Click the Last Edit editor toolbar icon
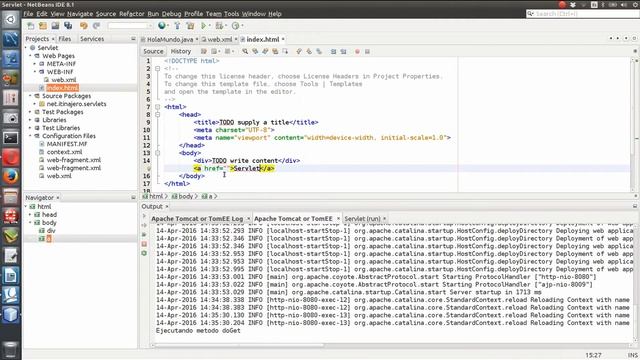Viewport: 640px width, 360px height. coord(204,51)
